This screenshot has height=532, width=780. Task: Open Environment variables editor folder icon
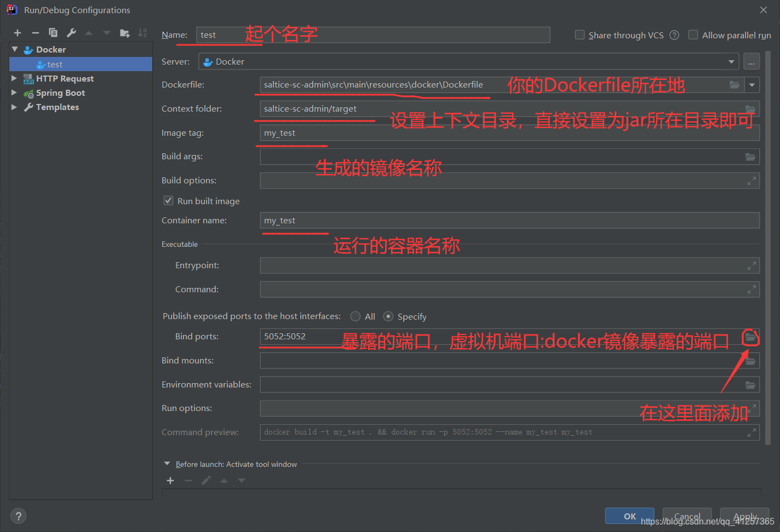(x=750, y=385)
